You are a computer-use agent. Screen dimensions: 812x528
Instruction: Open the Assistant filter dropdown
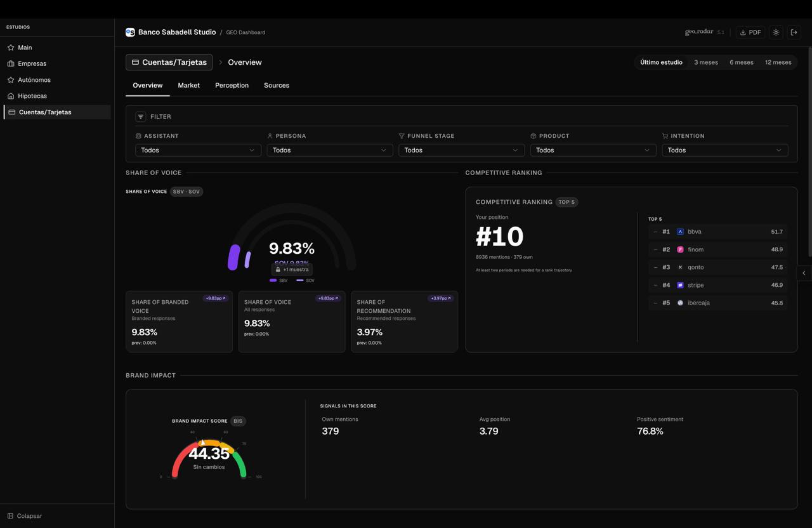tap(198, 150)
